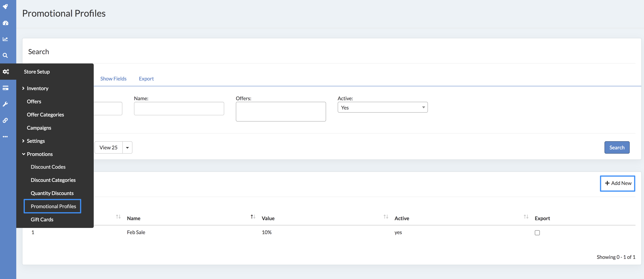Click the Add New button
The image size is (644, 279).
617,183
